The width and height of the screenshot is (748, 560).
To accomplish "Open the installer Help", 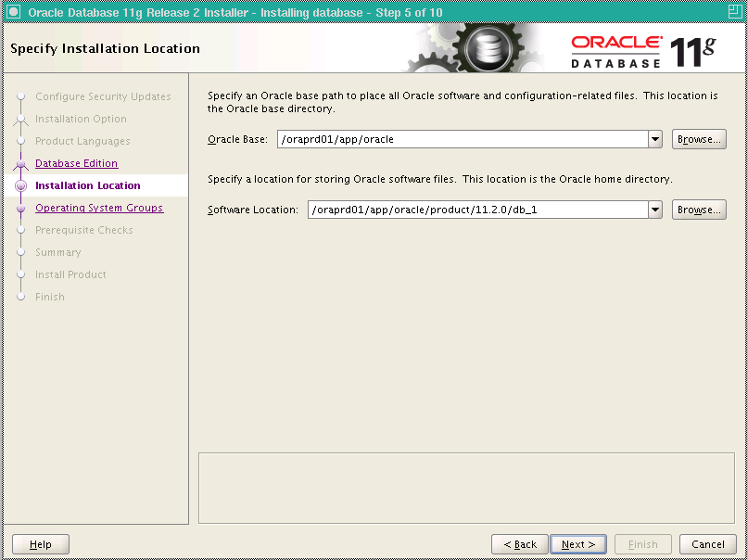I will pos(41,544).
